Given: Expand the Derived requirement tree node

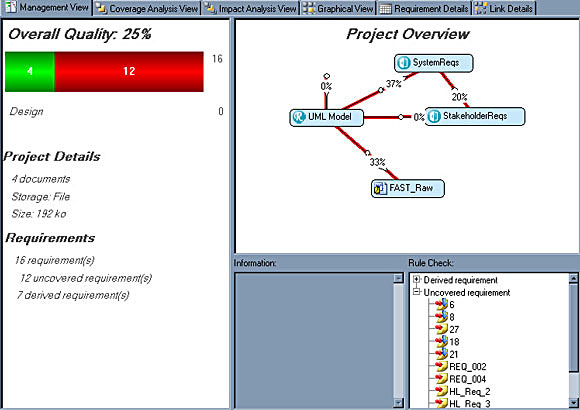Looking at the screenshot, I should tap(417, 279).
